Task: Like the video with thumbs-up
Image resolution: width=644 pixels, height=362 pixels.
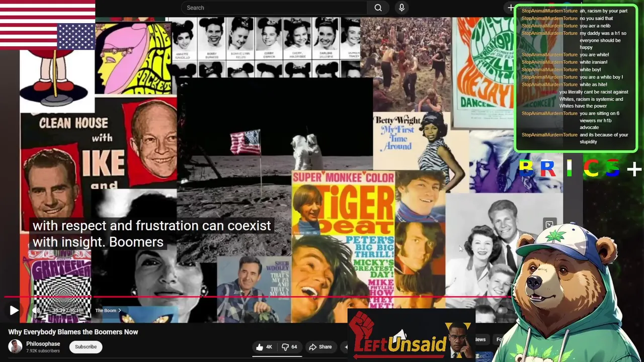Action: coord(264,347)
